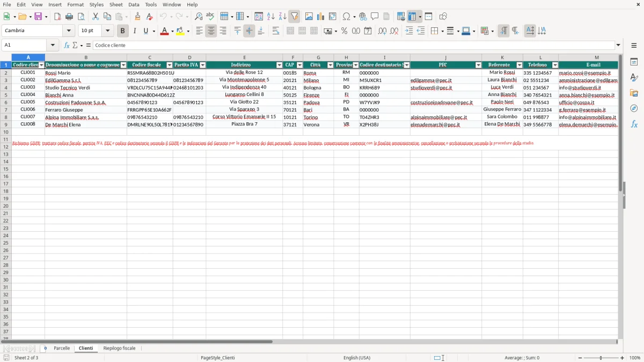This screenshot has width=644, height=362.
Task: Apply red font color
Action: click(164, 31)
